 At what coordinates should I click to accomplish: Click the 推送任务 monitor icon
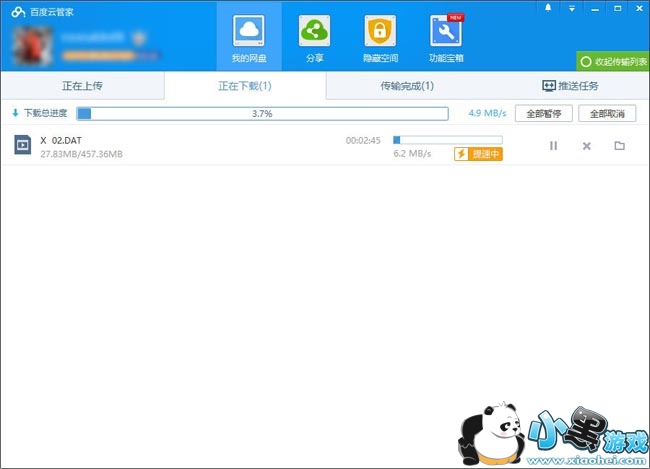coord(549,86)
